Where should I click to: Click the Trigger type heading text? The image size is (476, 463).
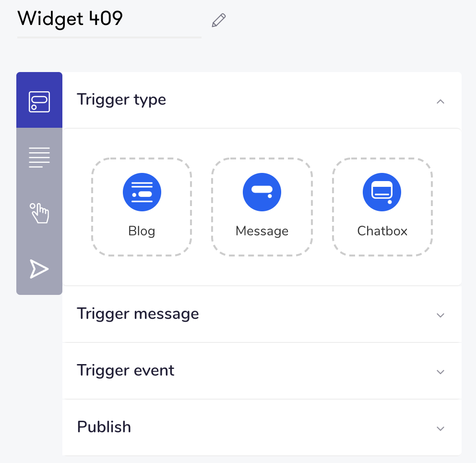click(x=121, y=99)
